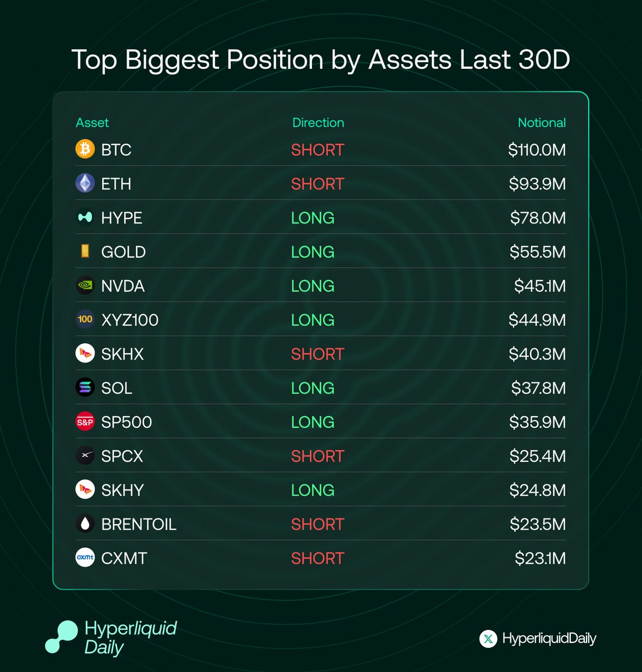The height and width of the screenshot is (672, 642).
Task: Select the BRENTOIL oil drop icon
Action: (x=85, y=524)
